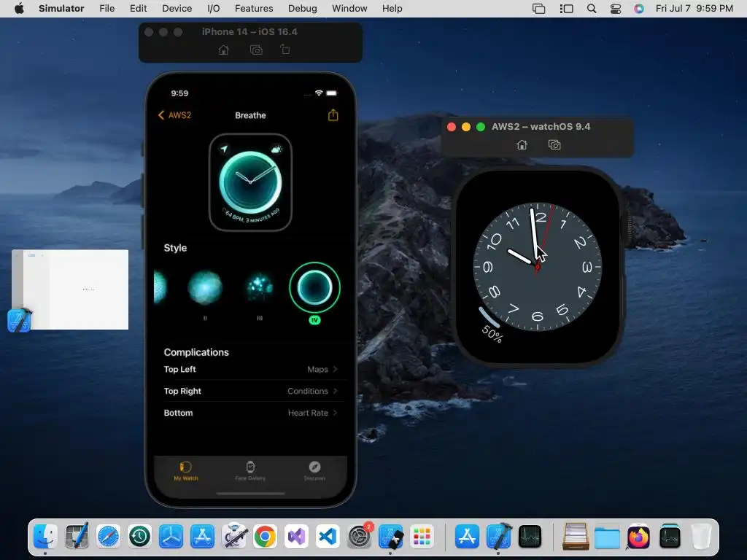Open Firefox from the Dock

[638, 537]
